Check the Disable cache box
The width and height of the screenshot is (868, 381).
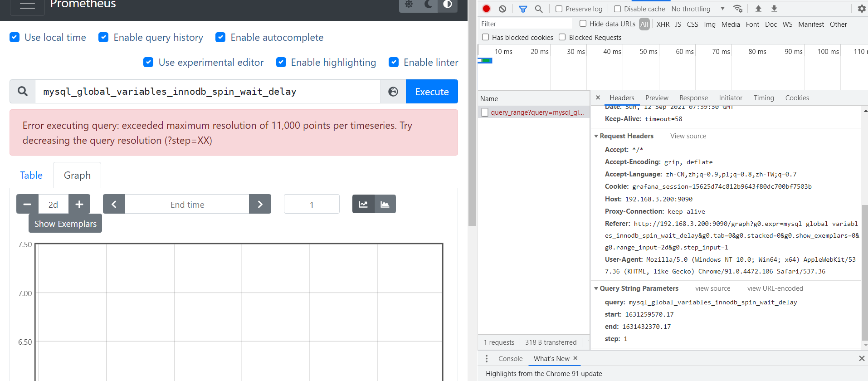617,9
